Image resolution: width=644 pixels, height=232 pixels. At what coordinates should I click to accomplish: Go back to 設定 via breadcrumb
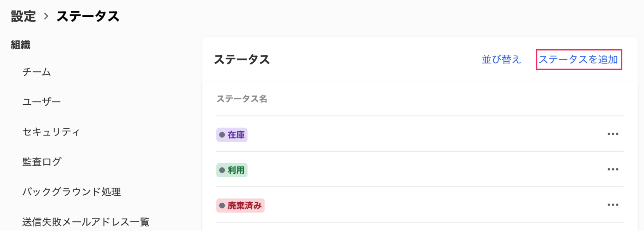(x=23, y=17)
